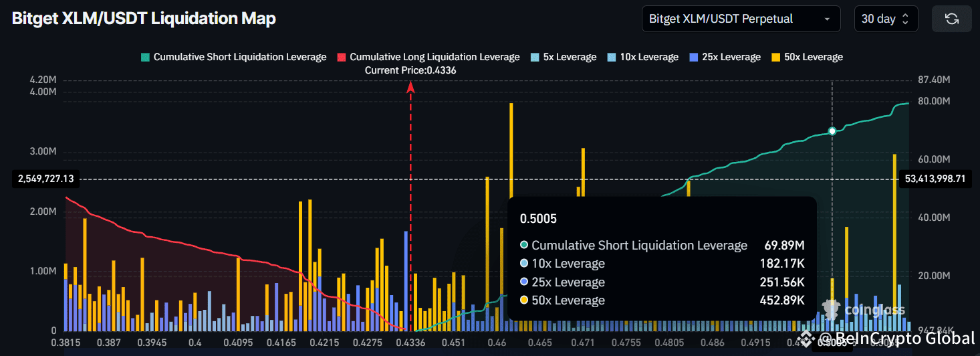Screen dimensions: 980x356
Task: Click the chart title Bitget XLM/USDT Liquidation Map
Action: tap(144, 18)
